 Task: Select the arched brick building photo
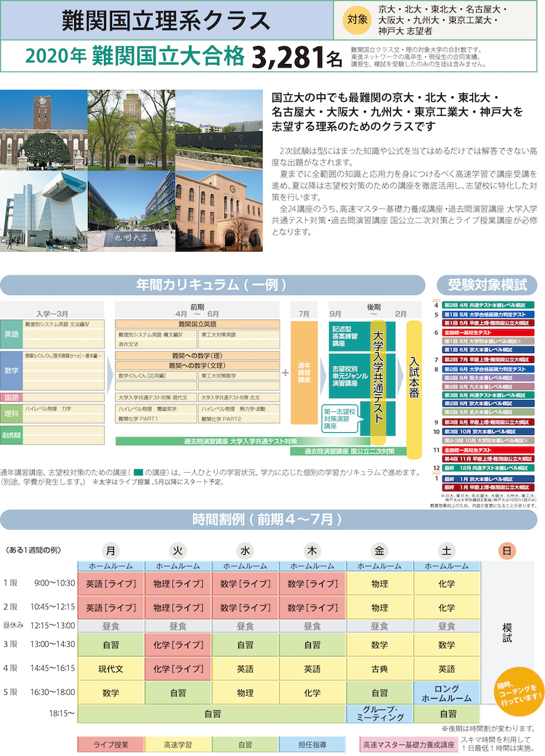click(219, 211)
